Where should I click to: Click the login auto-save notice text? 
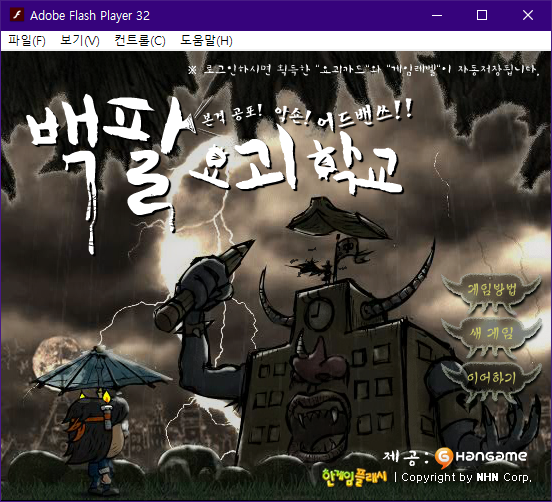pos(364,69)
